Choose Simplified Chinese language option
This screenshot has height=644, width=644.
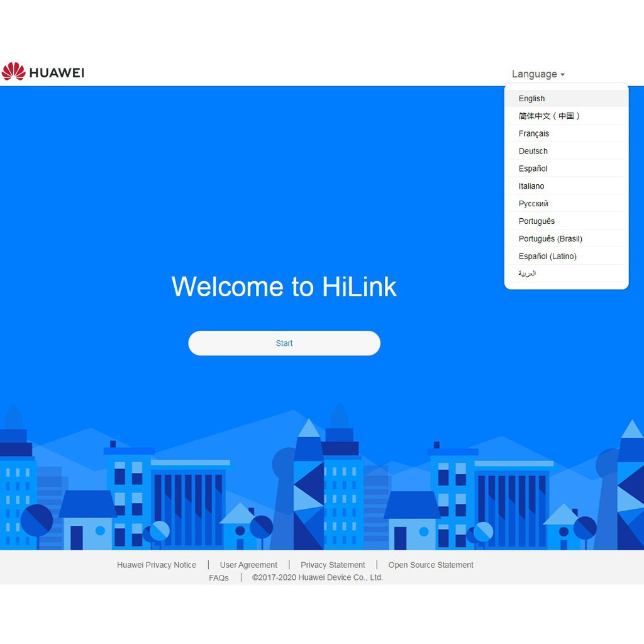coord(549,116)
